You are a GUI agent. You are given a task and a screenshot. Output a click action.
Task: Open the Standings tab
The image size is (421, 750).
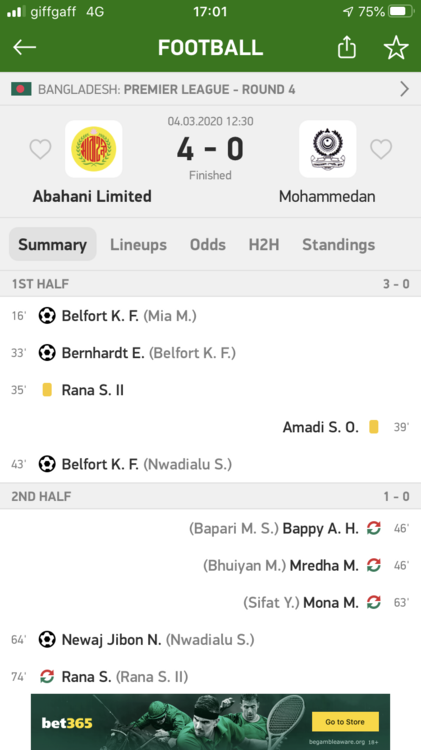pyautogui.click(x=338, y=244)
